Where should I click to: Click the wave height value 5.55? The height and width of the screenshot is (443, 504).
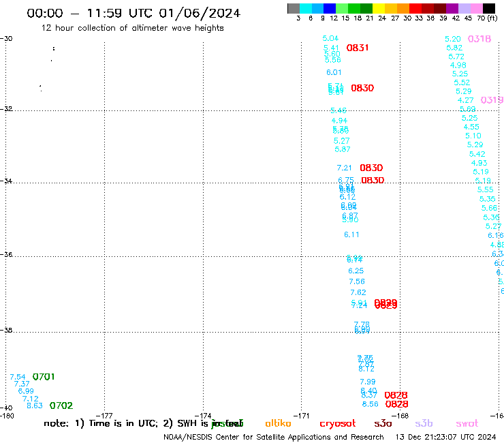point(486,190)
